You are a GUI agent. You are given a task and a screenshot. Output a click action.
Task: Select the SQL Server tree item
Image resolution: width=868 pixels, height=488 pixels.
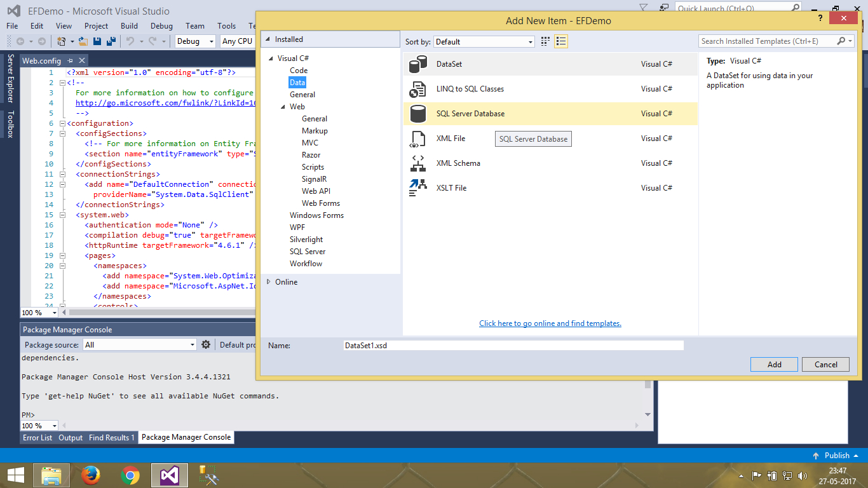point(308,252)
